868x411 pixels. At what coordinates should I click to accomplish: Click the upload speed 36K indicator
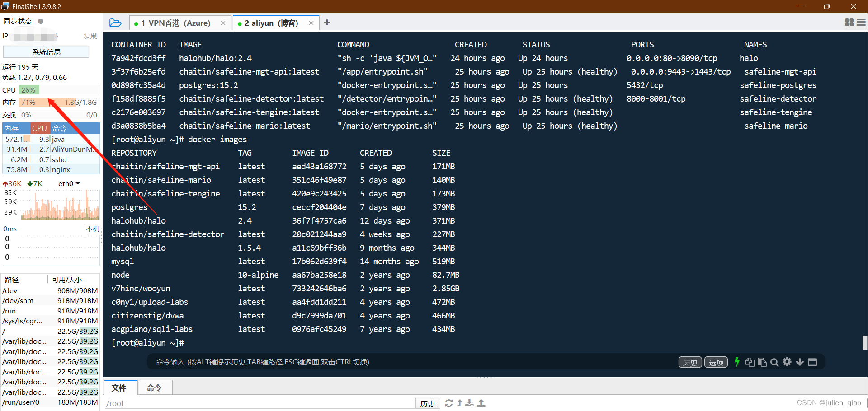[x=12, y=183]
